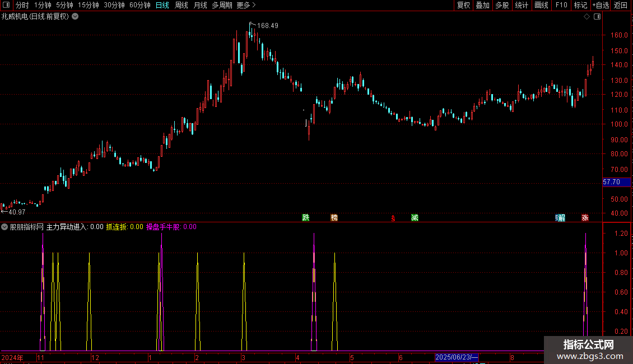Click the 返回 back button
The width and height of the screenshot is (633, 364).
pyautogui.click(x=621, y=5)
